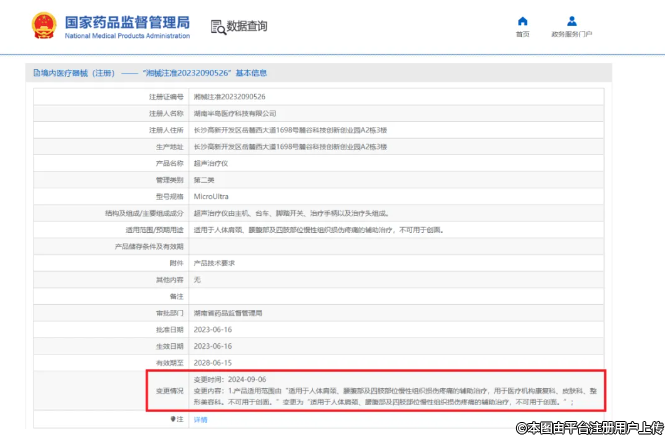This screenshot has width=665, height=435.
Task: Open the 政务服务门户 user icon
Action: coord(571,21)
